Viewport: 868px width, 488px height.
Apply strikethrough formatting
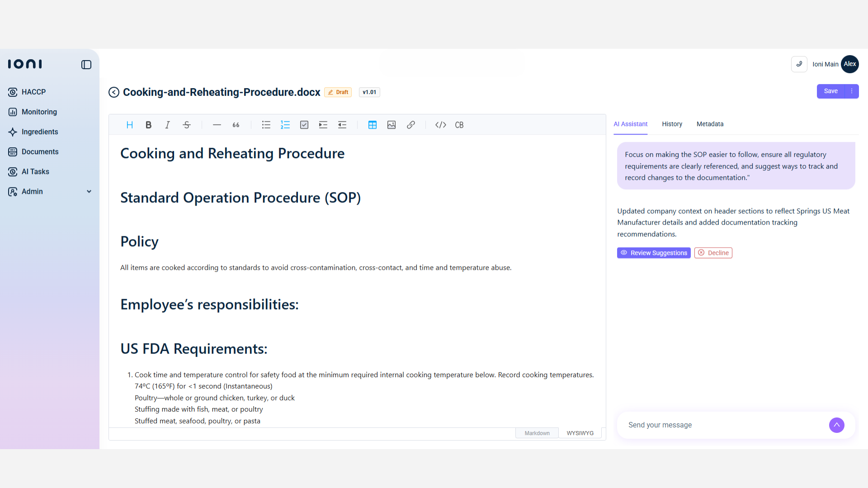pyautogui.click(x=187, y=125)
